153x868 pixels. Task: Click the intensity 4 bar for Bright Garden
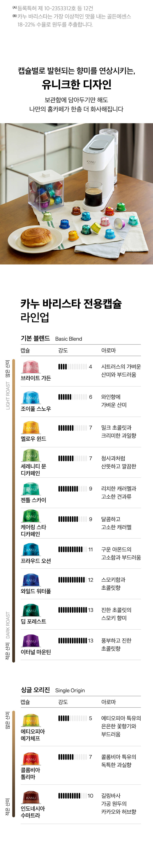(72, 367)
